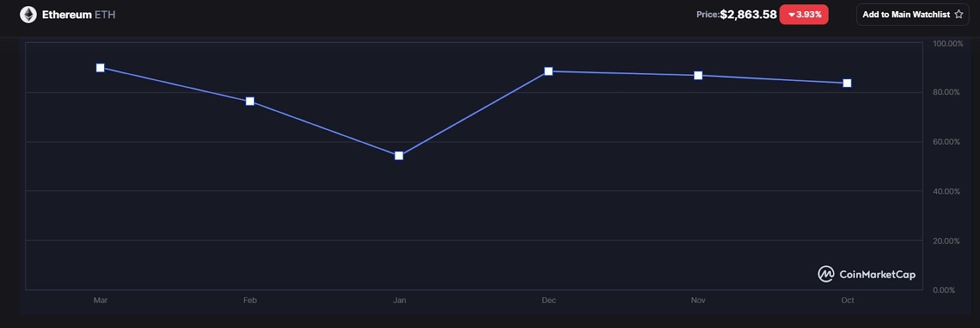Click the 40.00% y-axis label
This screenshot has height=328, width=980.
point(946,191)
